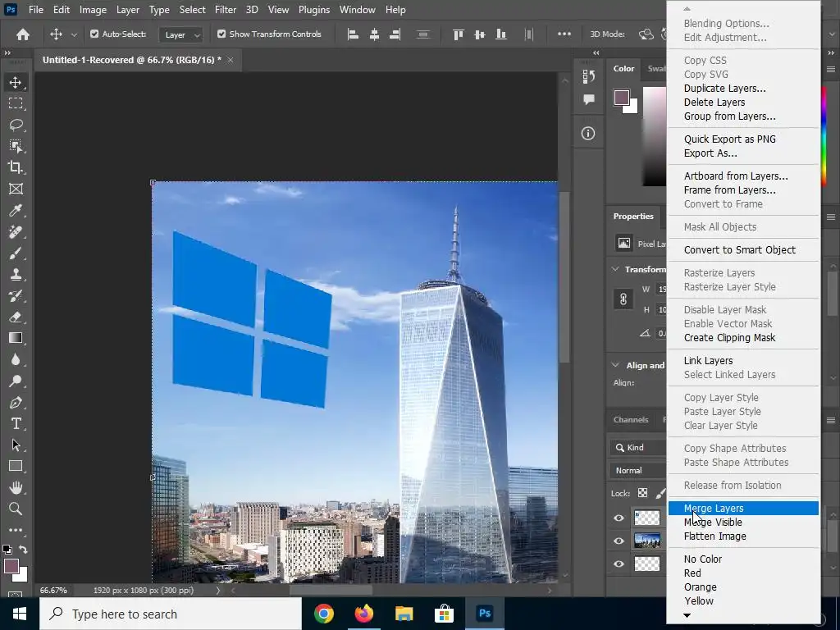Click the cityscape layer thumbnail
Screen dimensions: 840x630
tap(647, 541)
